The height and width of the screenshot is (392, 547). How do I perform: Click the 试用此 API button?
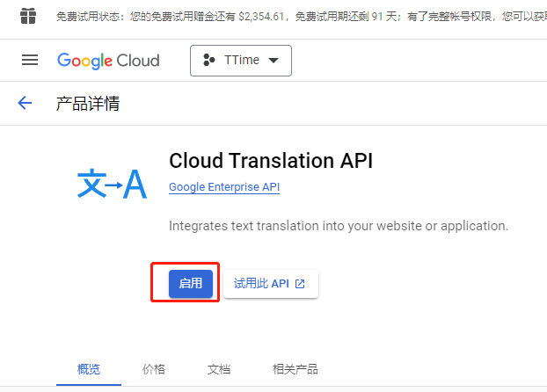coord(271,284)
